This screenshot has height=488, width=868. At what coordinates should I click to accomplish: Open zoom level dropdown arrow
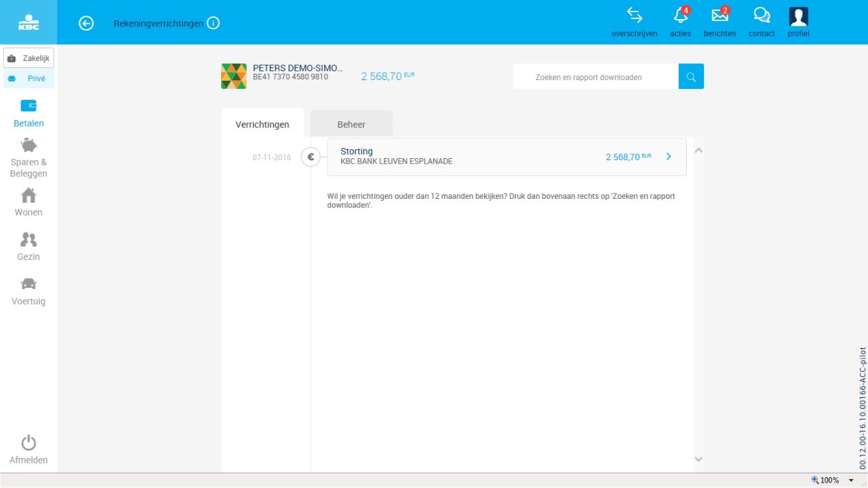coord(851,481)
